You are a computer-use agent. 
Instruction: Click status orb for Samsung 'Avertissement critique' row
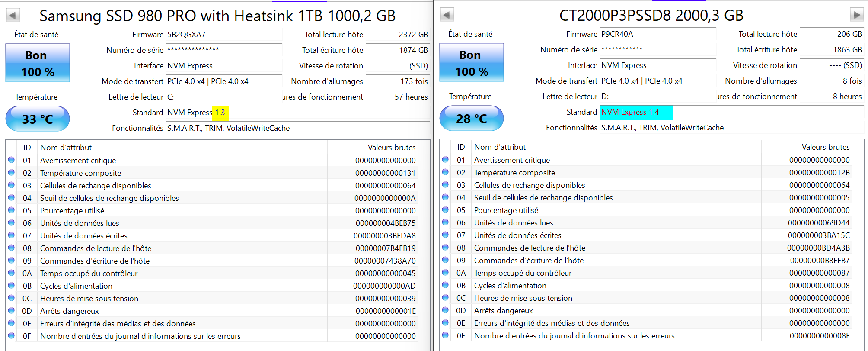12,160
